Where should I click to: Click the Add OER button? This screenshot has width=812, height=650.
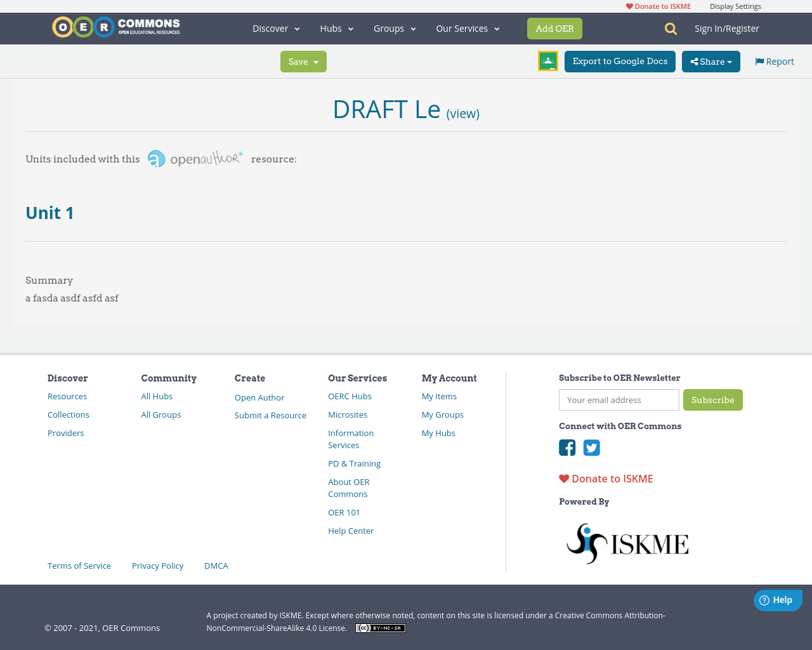(554, 28)
